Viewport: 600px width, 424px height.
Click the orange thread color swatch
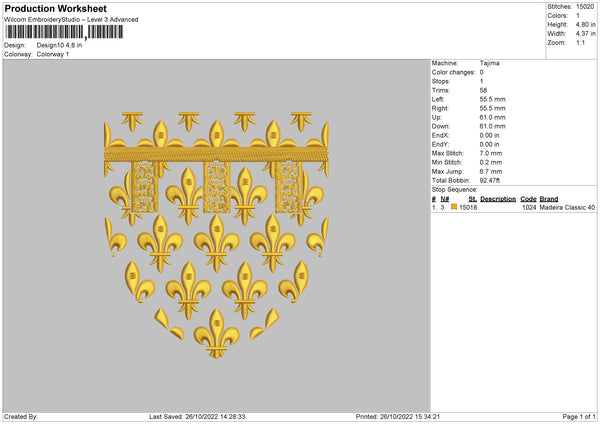click(454, 207)
